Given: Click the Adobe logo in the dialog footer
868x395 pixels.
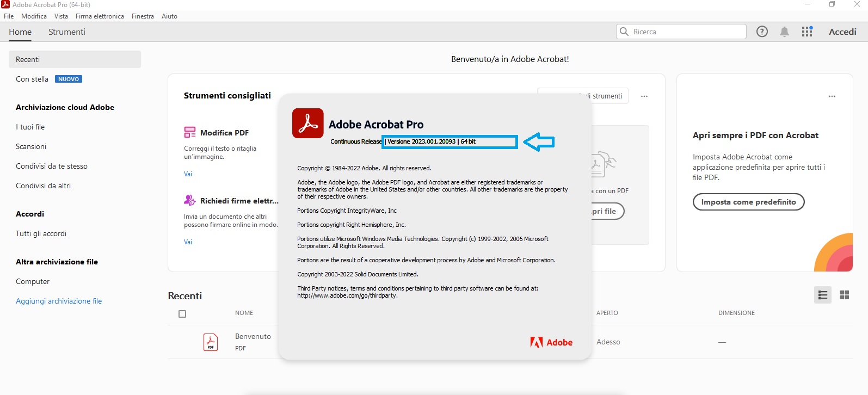Looking at the screenshot, I should 551,342.
